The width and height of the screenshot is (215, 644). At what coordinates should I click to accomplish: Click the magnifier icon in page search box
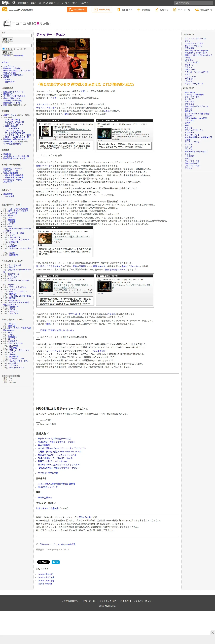pos(176,3)
